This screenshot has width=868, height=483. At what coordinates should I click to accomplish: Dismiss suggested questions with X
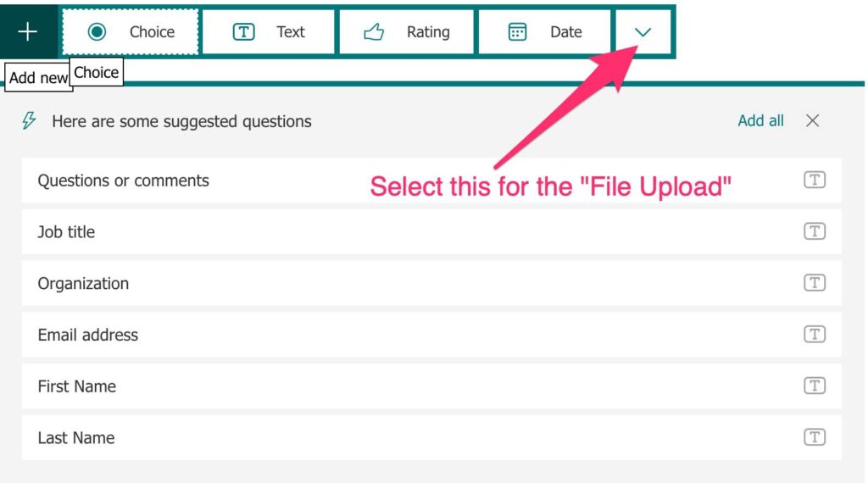tap(812, 120)
